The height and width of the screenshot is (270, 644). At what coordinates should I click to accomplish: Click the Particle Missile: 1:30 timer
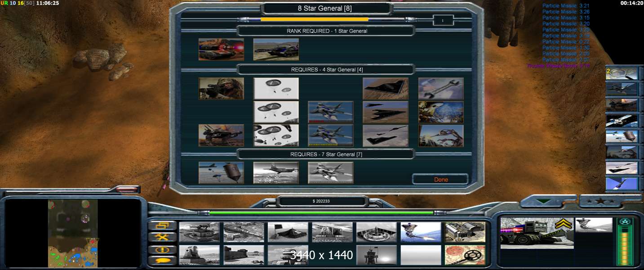(566, 47)
